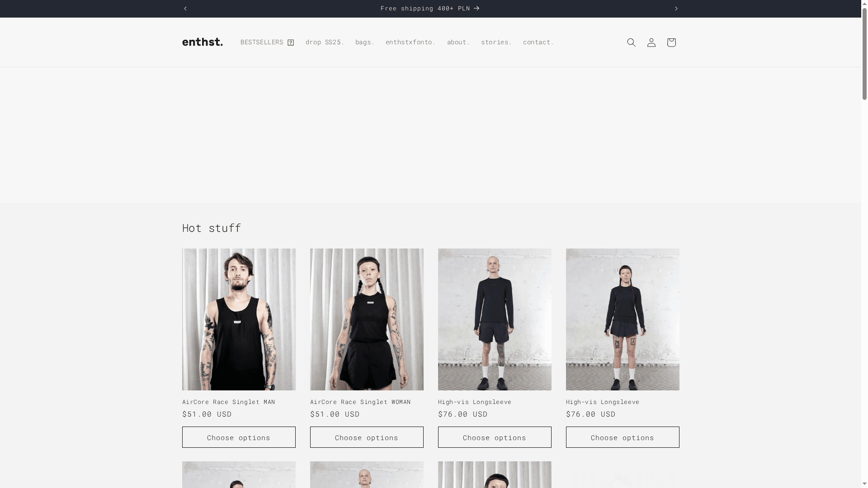Open the account login icon
Screen dimensions: 868x488
pos(651,42)
